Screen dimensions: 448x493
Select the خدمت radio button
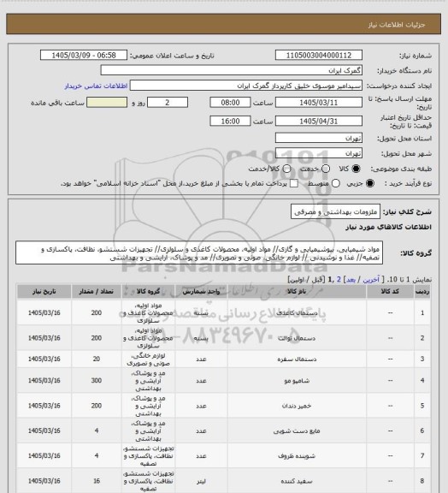pos(326,169)
